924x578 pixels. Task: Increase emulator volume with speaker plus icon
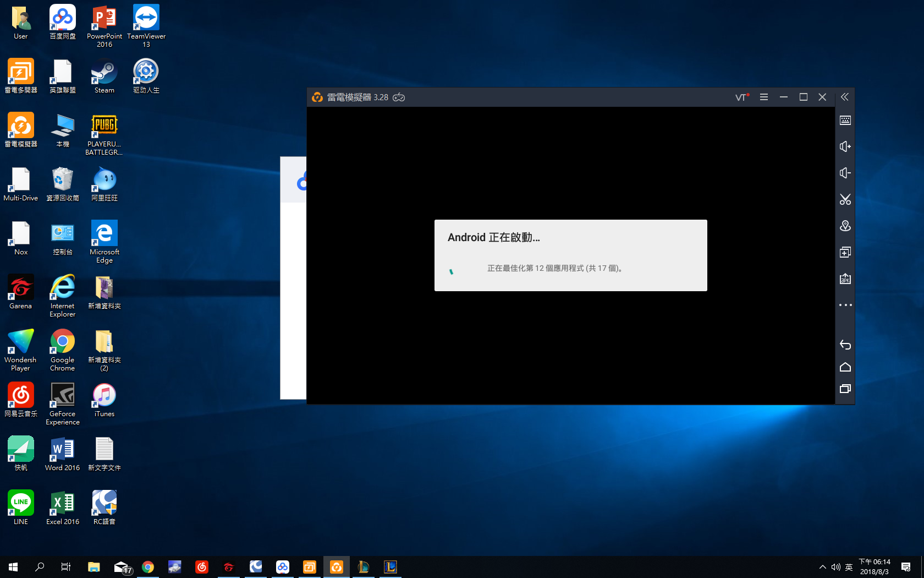(845, 146)
